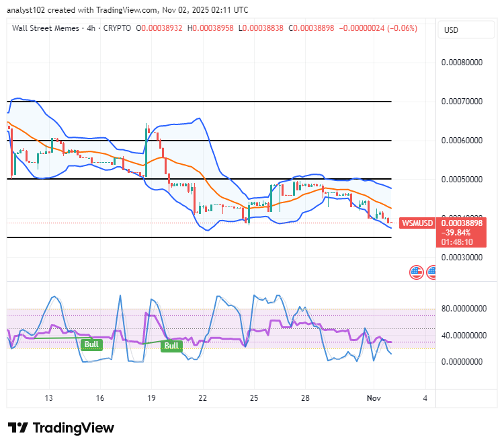Click the 40.00000000 oscillator axis label
Viewport: 504px width, 448px height.
tap(464, 336)
